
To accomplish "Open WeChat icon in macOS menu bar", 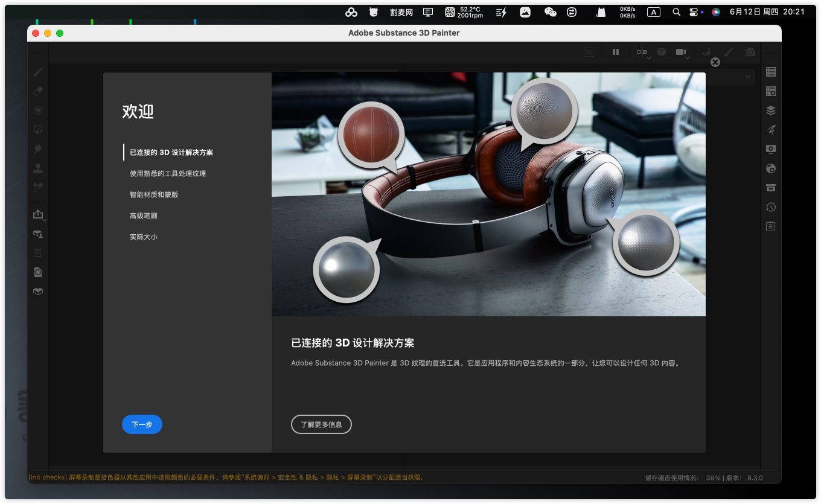I will (x=550, y=12).
